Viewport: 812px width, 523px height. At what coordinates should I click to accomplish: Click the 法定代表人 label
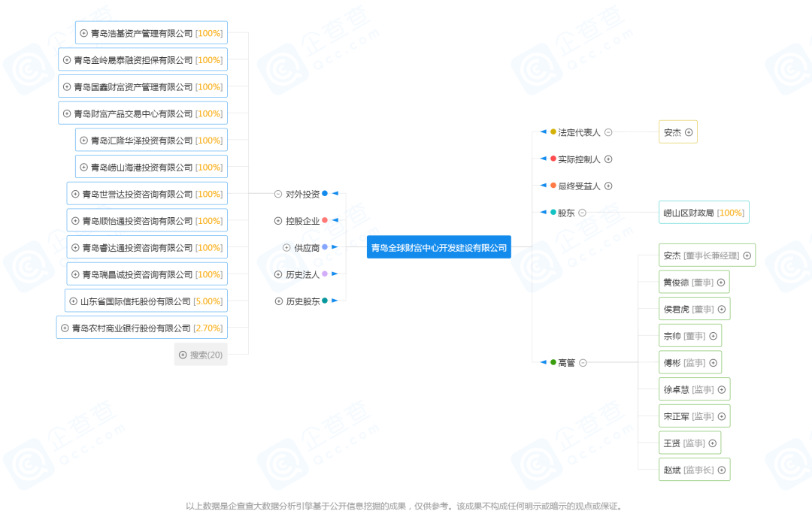(x=579, y=132)
